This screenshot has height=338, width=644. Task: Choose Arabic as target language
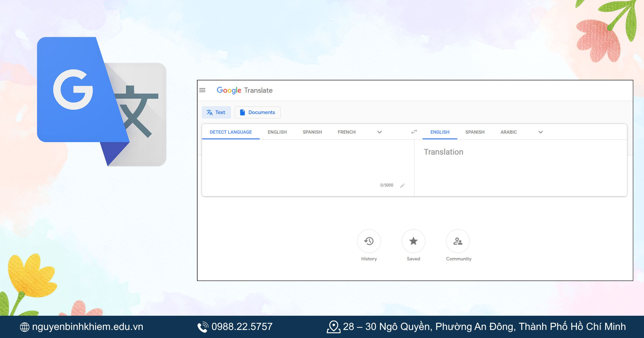point(508,132)
